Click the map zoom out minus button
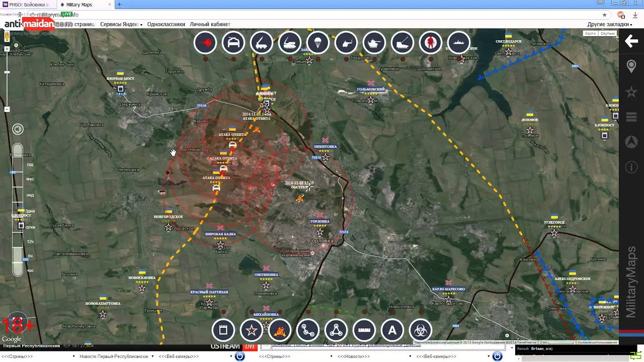The width and height of the screenshot is (644, 362). 7,109
